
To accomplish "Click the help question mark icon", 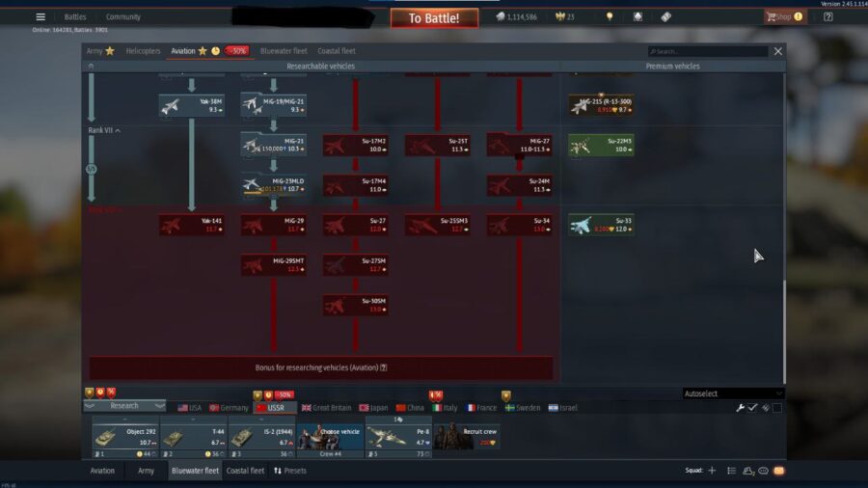I will click(x=827, y=16).
